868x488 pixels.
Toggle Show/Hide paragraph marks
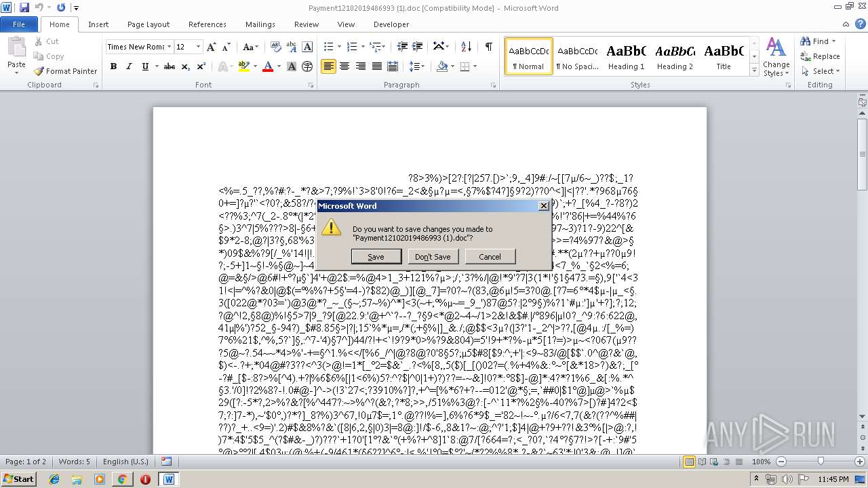coord(488,47)
